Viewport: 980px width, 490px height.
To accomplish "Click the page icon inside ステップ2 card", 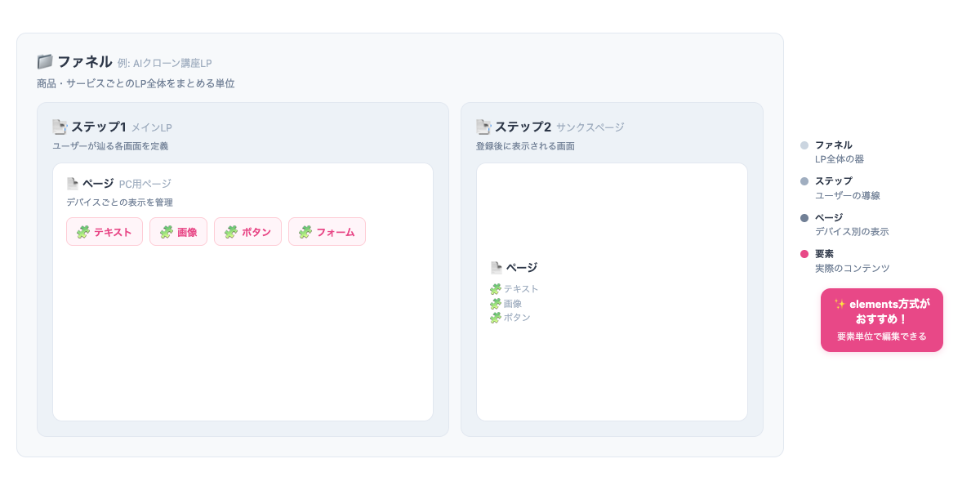I will [497, 267].
